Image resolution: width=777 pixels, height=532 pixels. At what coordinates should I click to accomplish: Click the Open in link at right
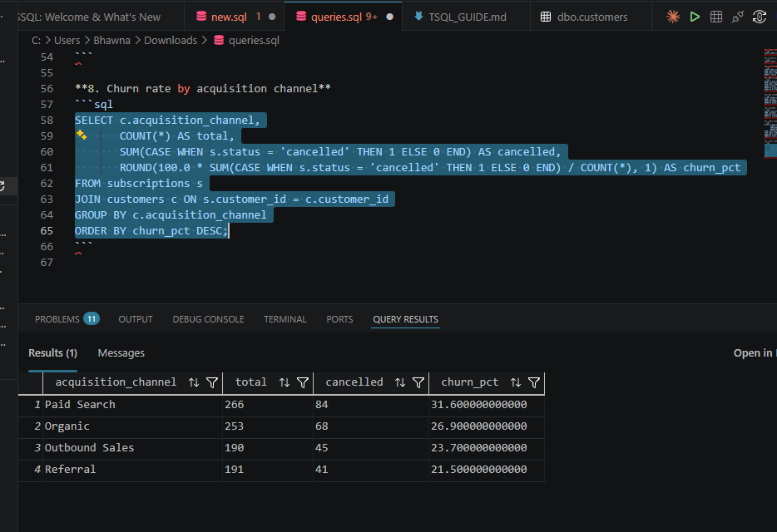755,353
